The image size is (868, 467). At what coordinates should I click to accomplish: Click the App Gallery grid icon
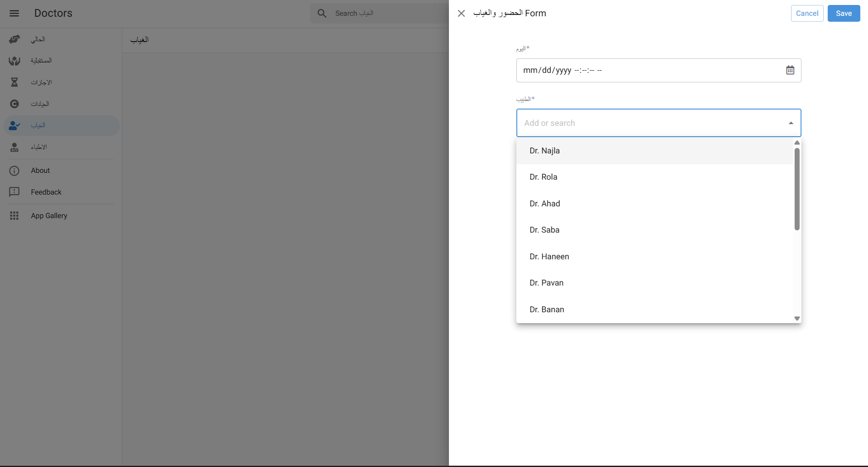click(14, 216)
